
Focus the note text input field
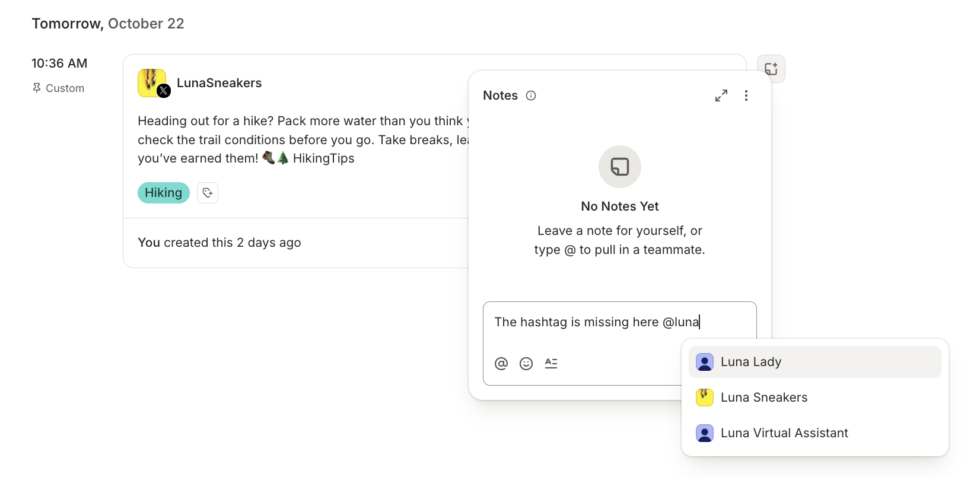pos(620,322)
